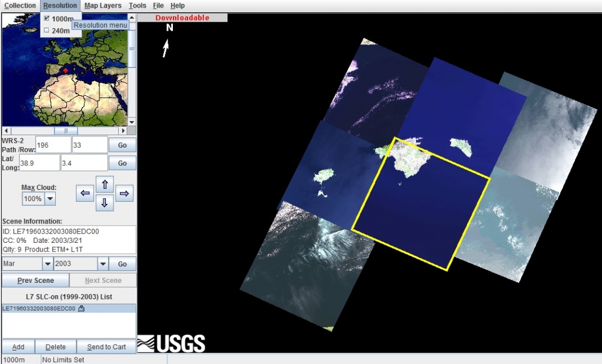Select scene LE71960332003080EDC00 in the list
This screenshot has width=602, height=364.
click(39, 309)
